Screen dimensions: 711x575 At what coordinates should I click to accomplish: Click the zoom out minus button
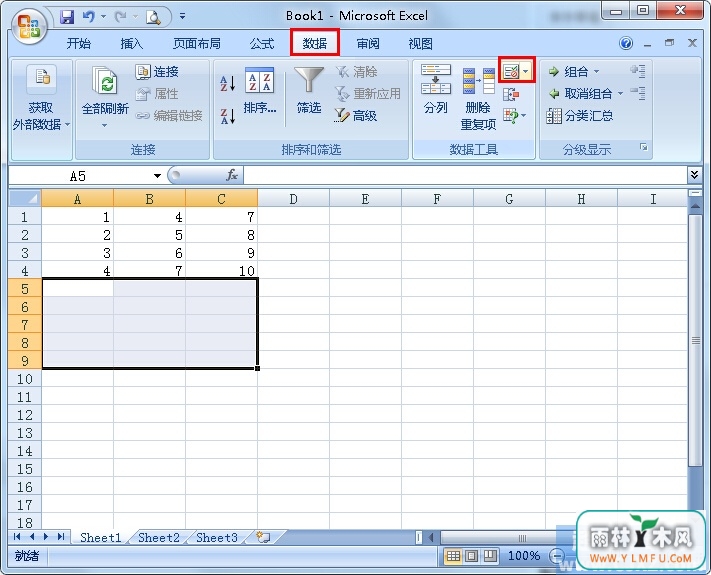coord(557,556)
